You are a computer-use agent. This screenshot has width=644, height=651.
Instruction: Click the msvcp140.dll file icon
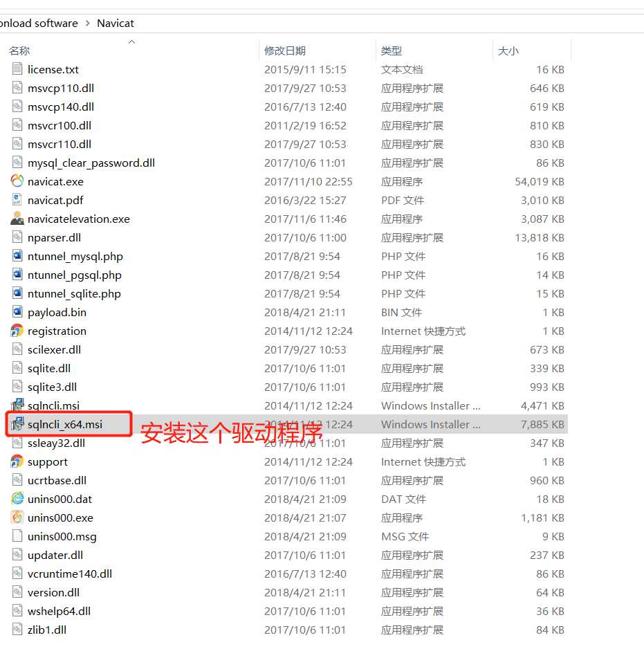17,106
